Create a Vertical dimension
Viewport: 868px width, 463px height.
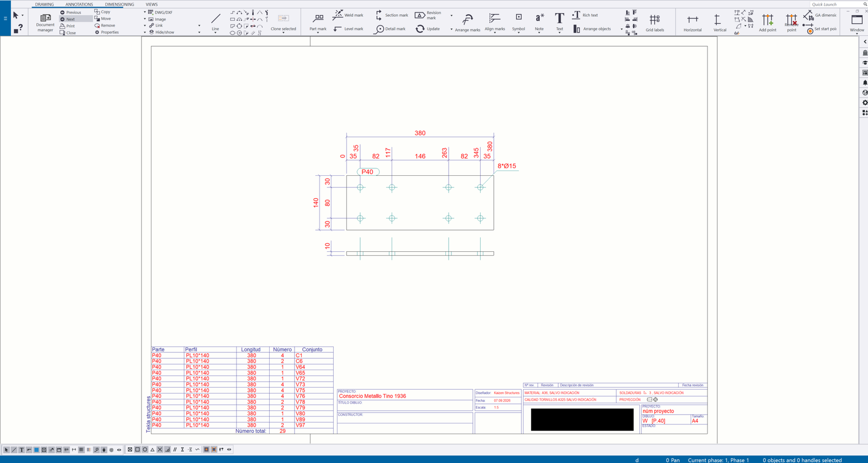[719, 22]
